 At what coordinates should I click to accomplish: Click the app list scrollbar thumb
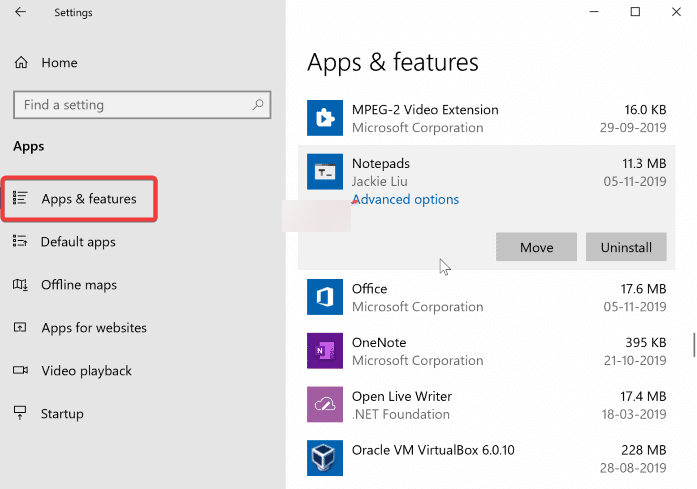click(x=694, y=345)
